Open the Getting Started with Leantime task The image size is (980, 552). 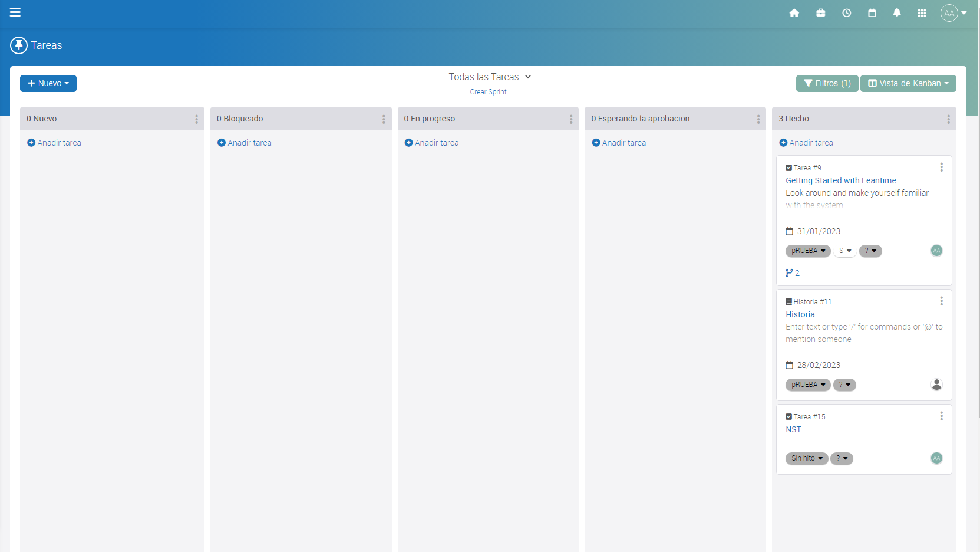(840, 180)
